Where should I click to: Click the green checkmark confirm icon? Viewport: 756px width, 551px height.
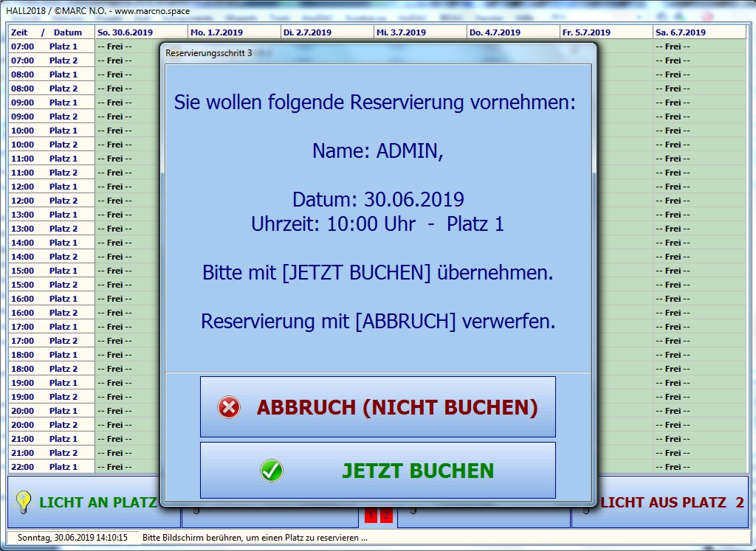pyautogui.click(x=272, y=471)
